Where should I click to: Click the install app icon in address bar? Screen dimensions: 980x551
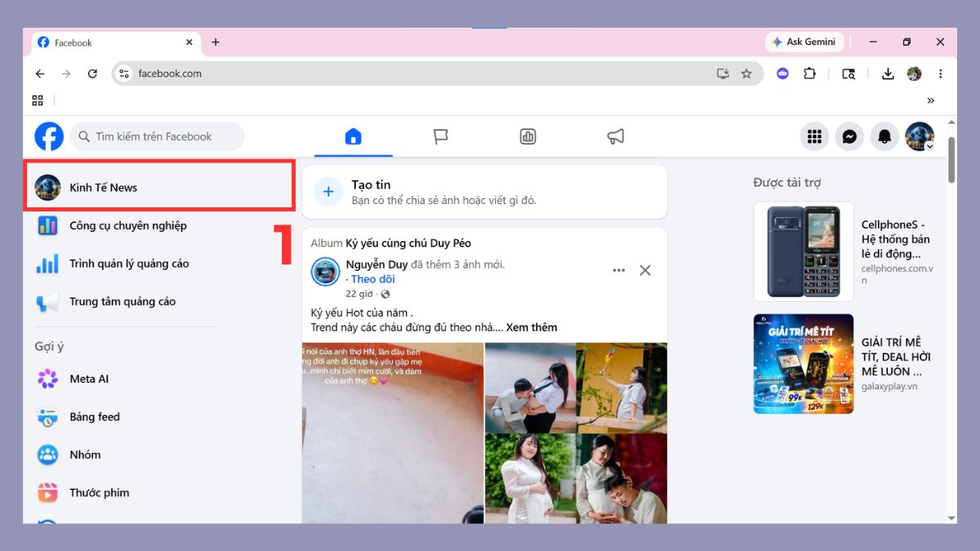click(723, 73)
